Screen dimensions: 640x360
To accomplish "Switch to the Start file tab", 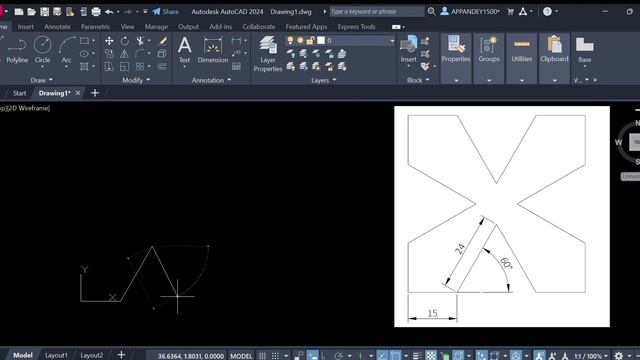I will click(19, 93).
